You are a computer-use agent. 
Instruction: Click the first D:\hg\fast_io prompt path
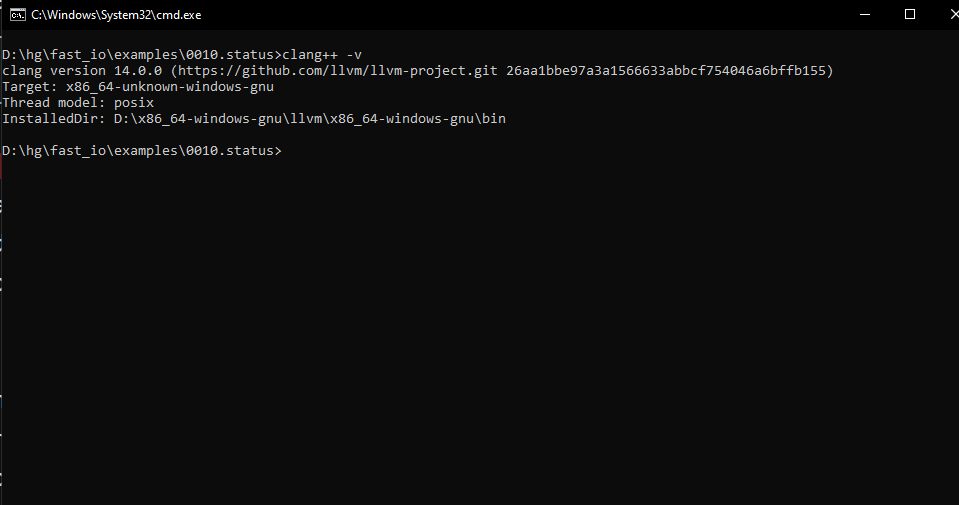point(141,55)
